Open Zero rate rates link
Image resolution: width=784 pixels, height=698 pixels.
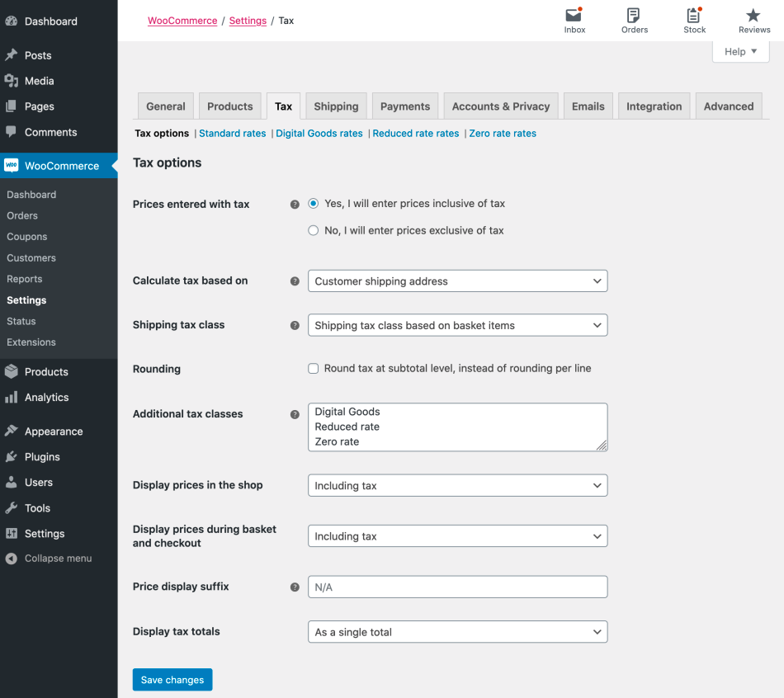click(x=503, y=134)
